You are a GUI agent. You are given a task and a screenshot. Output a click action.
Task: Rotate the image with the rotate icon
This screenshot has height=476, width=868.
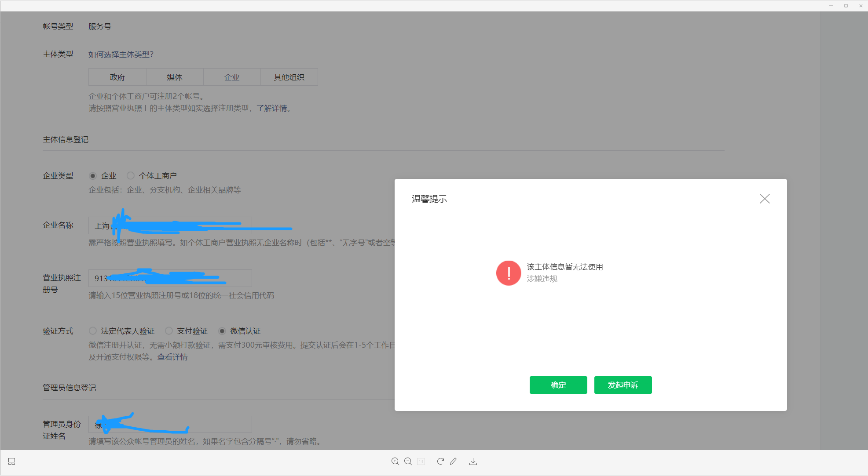pyautogui.click(x=440, y=461)
